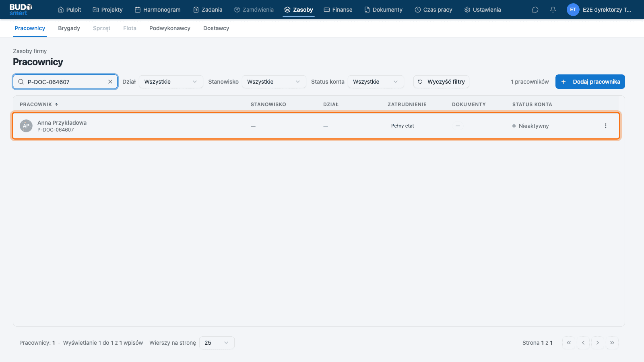This screenshot has height=362, width=644.
Task: Open the chat messages icon
Action: tap(535, 10)
